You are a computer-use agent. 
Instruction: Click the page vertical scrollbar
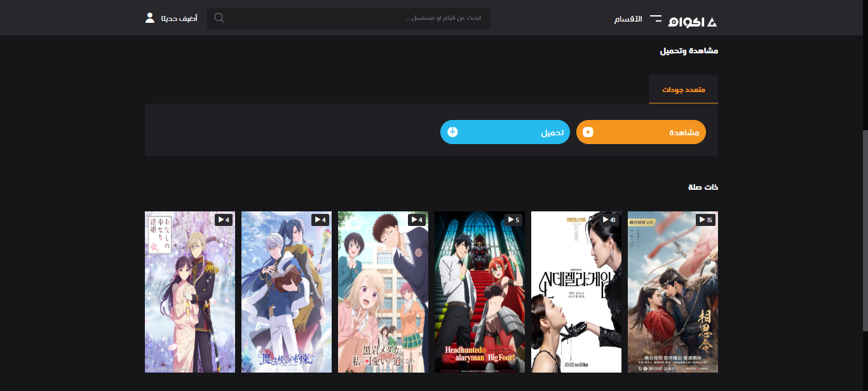click(x=864, y=229)
